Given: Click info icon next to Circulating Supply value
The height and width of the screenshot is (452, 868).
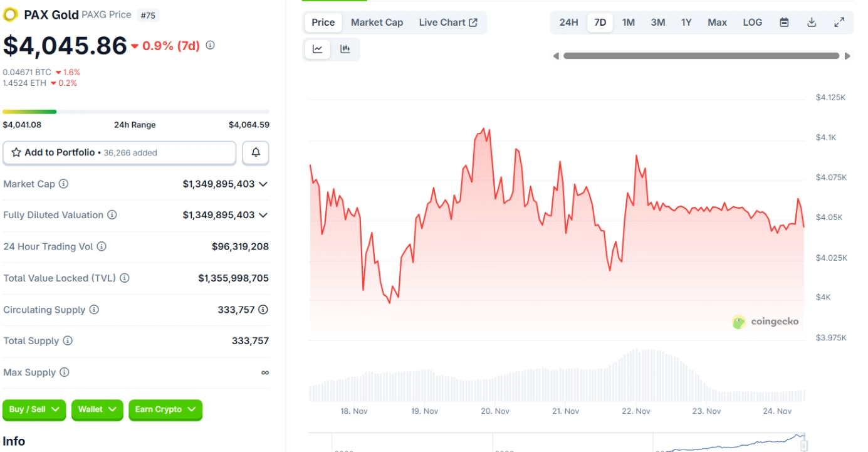Looking at the screenshot, I should [x=263, y=310].
